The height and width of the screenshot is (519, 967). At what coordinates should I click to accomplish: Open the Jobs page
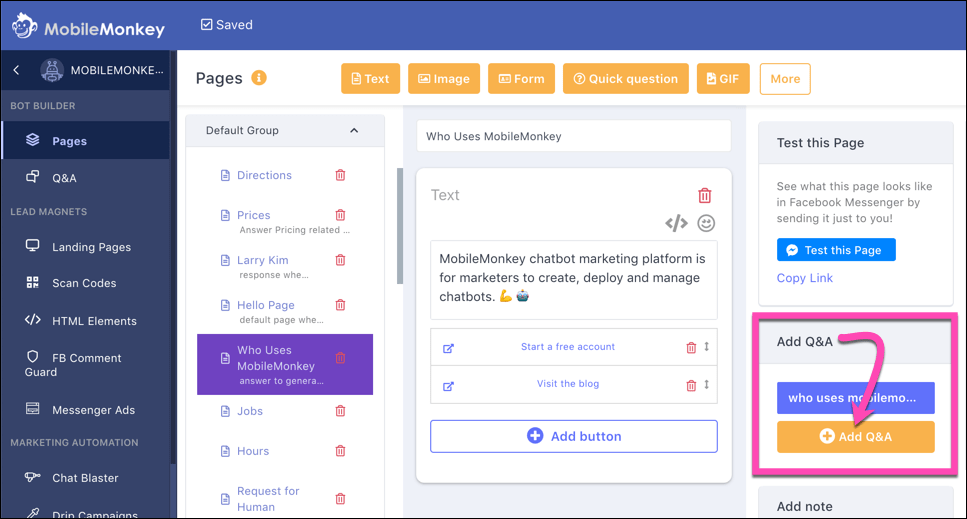250,411
